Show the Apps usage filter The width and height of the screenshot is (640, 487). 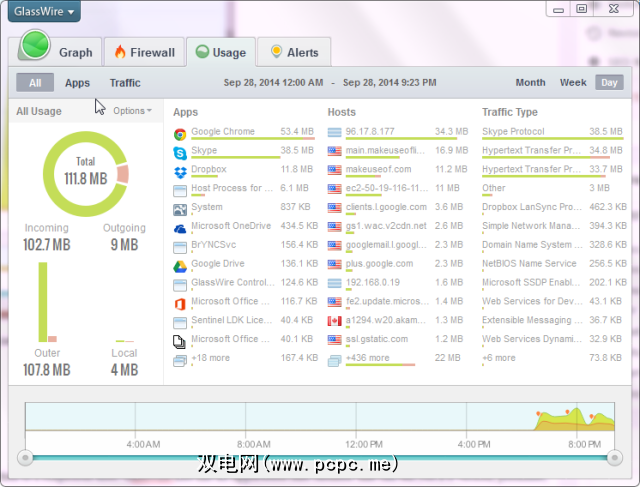(x=77, y=83)
